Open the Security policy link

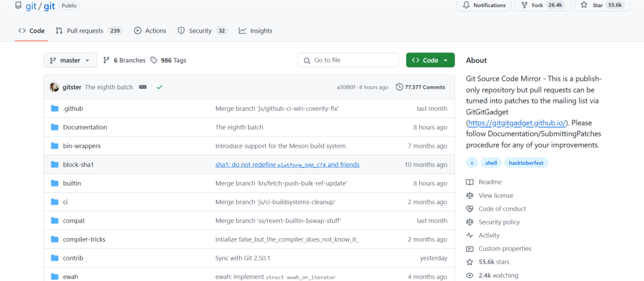499,222
